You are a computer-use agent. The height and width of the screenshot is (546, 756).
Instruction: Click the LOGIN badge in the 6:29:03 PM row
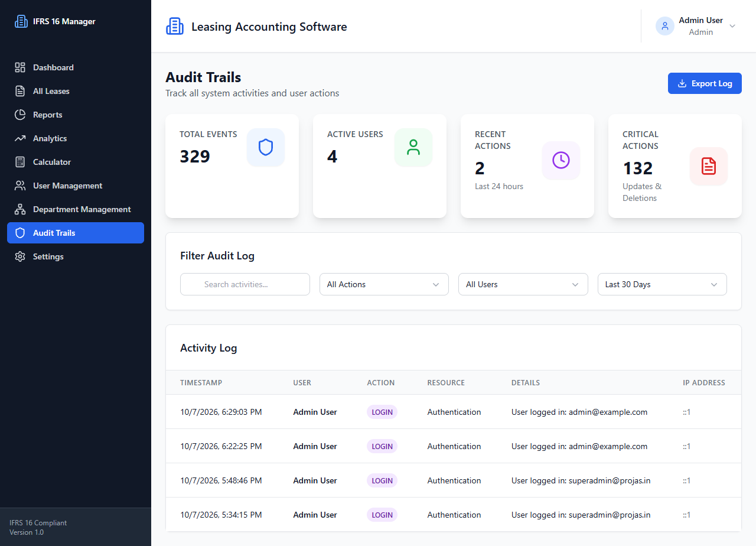(382, 412)
